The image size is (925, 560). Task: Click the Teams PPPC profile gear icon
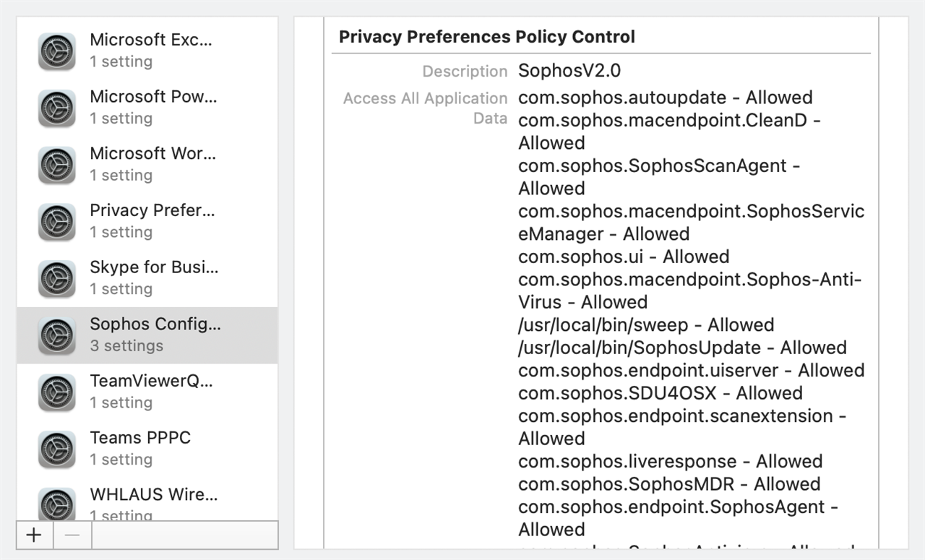pyautogui.click(x=57, y=449)
